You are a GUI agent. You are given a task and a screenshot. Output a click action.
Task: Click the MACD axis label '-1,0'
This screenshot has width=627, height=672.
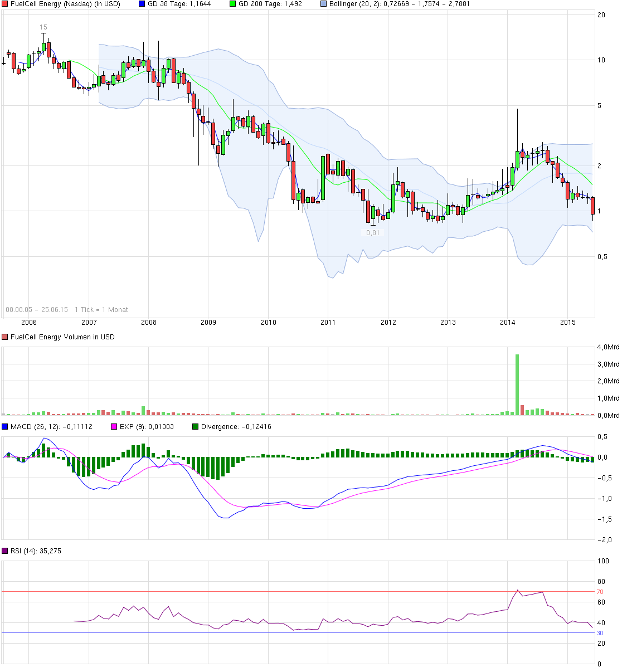(604, 499)
